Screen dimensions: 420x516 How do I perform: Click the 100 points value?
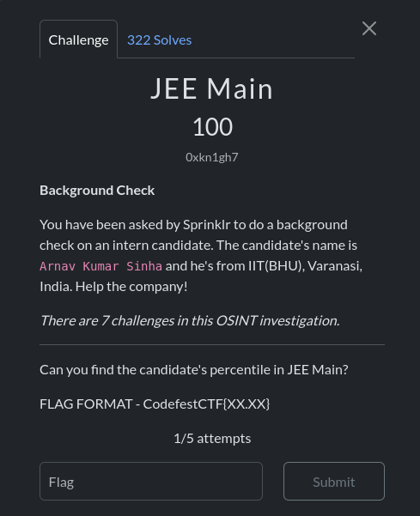click(212, 127)
